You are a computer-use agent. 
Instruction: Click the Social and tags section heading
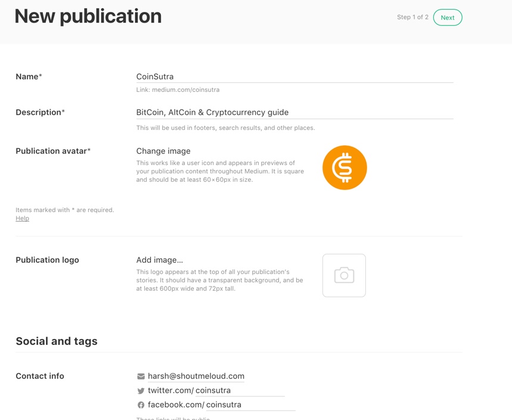(57, 341)
